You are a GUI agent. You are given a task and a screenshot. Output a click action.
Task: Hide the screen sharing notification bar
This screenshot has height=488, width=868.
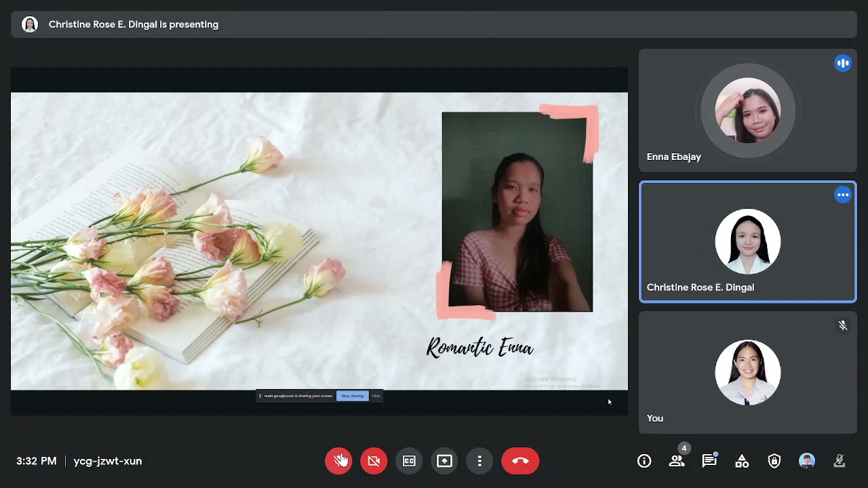pos(376,396)
